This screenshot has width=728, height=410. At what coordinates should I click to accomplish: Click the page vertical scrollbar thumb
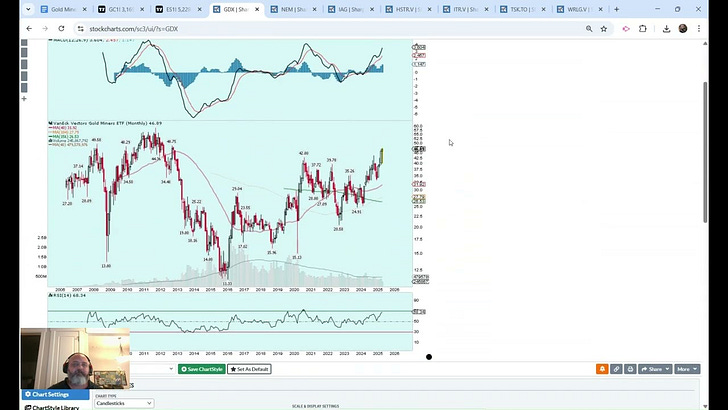(705, 152)
